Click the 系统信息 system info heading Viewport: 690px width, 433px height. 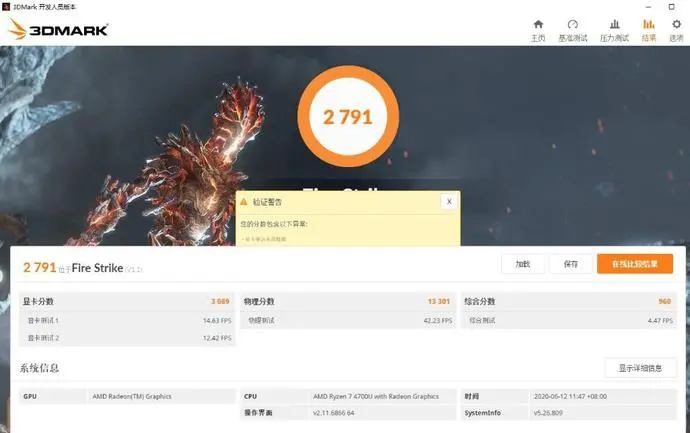pos(39,368)
